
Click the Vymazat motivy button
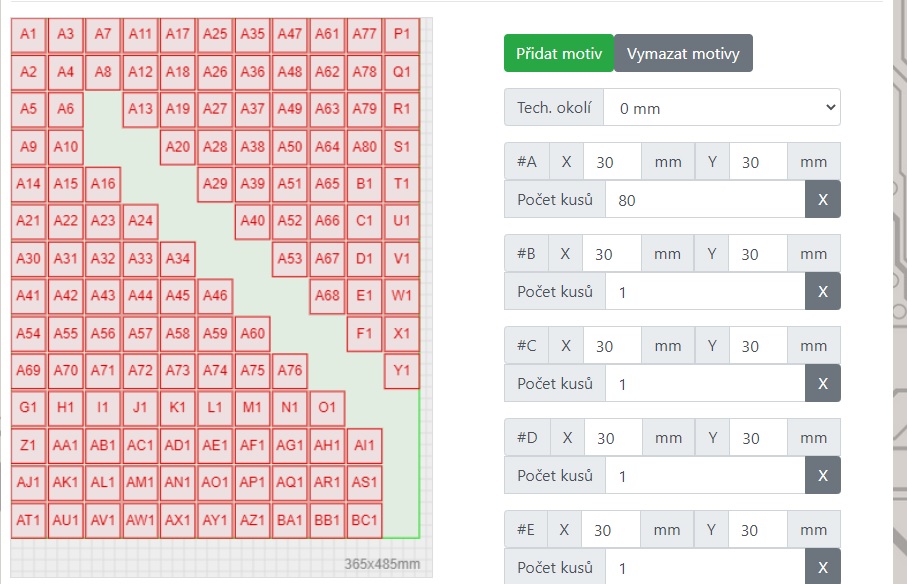tap(682, 54)
